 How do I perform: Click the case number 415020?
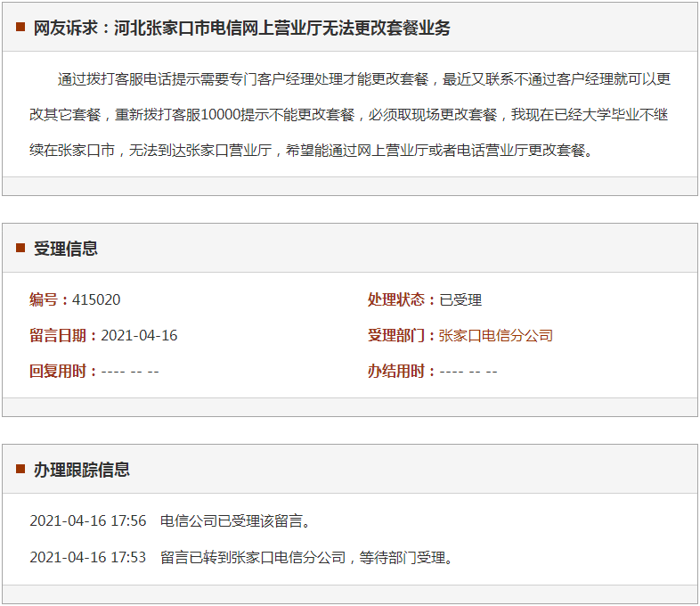(x=96, y=299)
